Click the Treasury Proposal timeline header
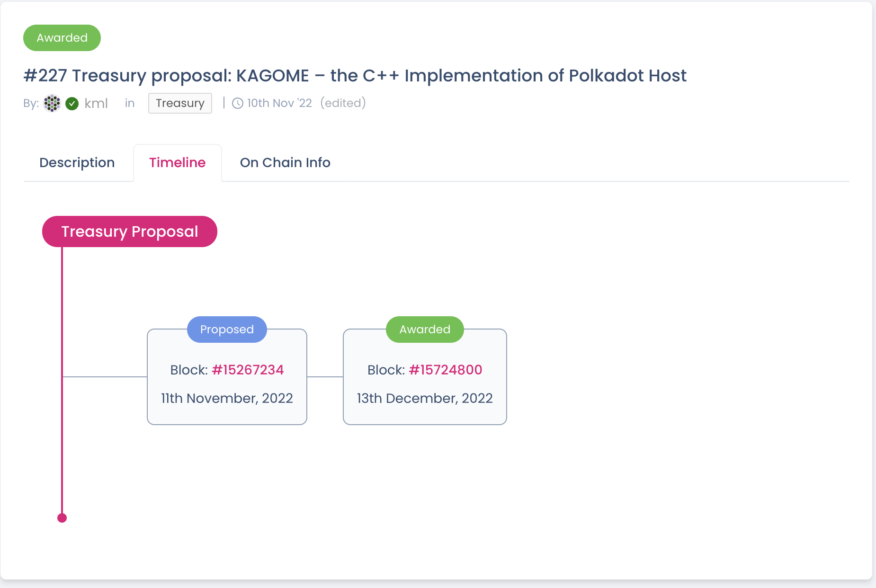 130,232
